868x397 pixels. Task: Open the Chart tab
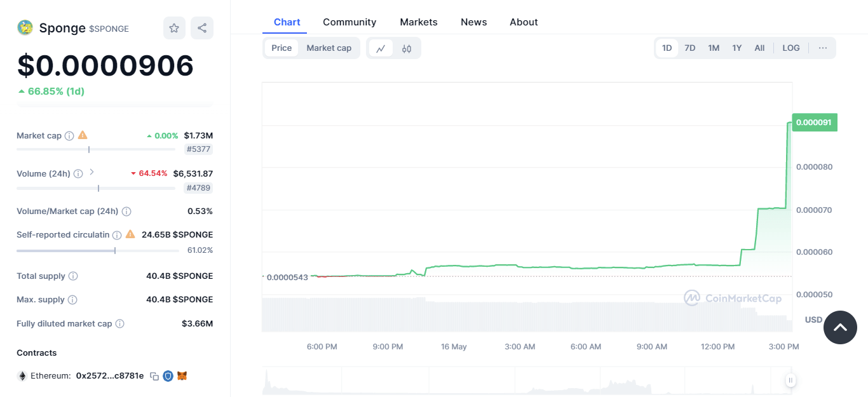click(287, 22)
